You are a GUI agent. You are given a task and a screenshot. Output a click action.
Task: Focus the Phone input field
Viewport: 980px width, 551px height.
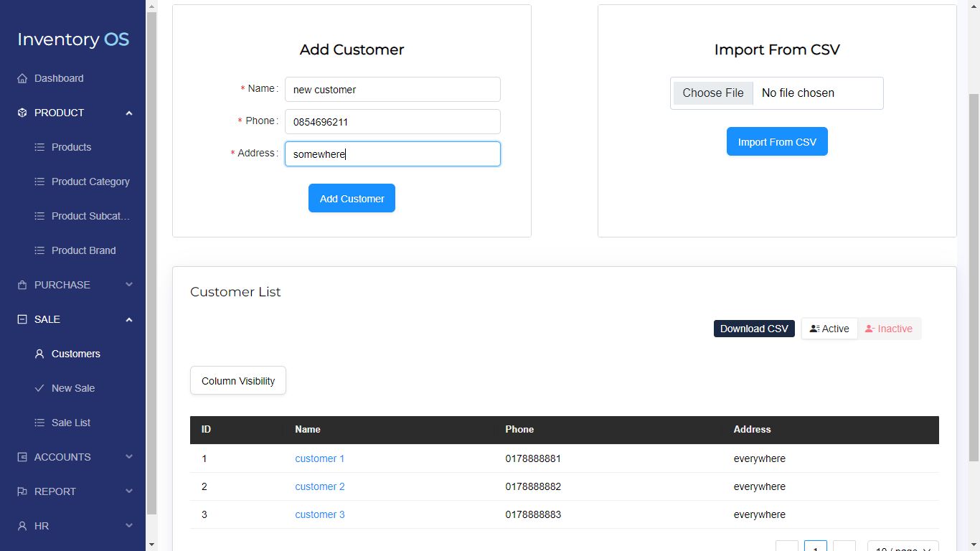(x=392, y=122)
